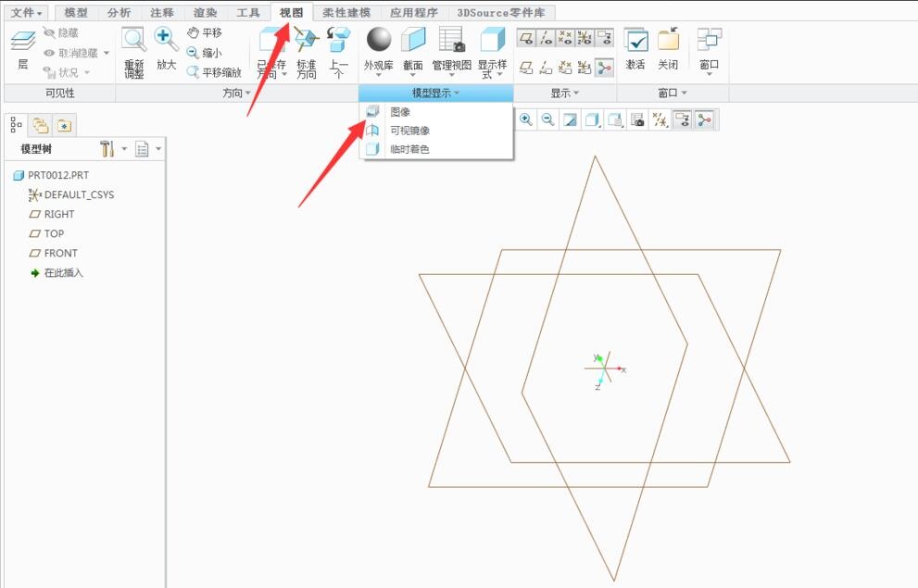Click zoom out in graphics toolbar
This screenshot has width=918, height=588.
click(x=548, y=119)
